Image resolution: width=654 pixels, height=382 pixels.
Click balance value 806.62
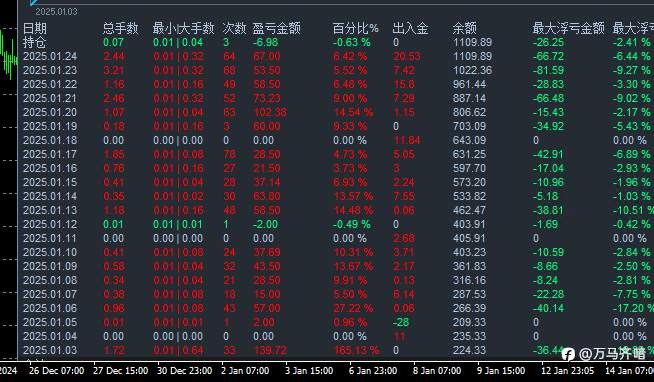469,112
